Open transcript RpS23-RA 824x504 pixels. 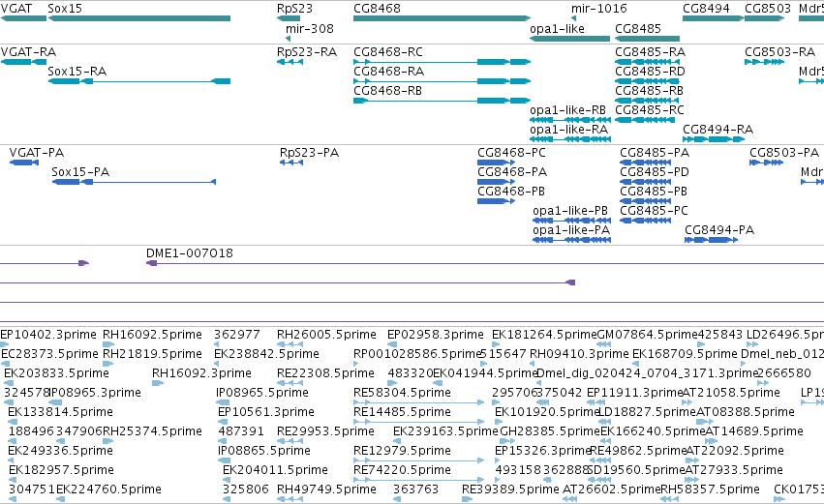(x=307, y=52)
